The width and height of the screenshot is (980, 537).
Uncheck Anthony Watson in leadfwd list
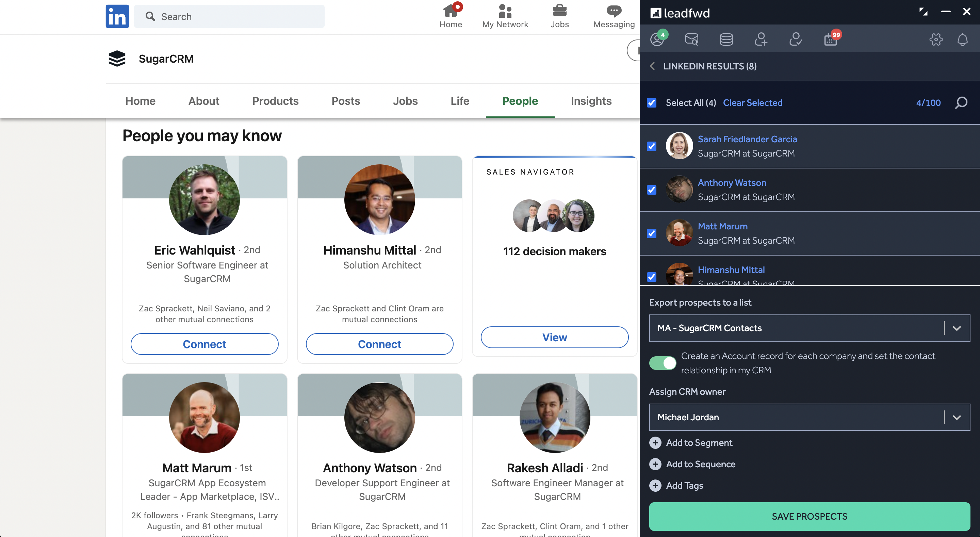tap(651, 190)
